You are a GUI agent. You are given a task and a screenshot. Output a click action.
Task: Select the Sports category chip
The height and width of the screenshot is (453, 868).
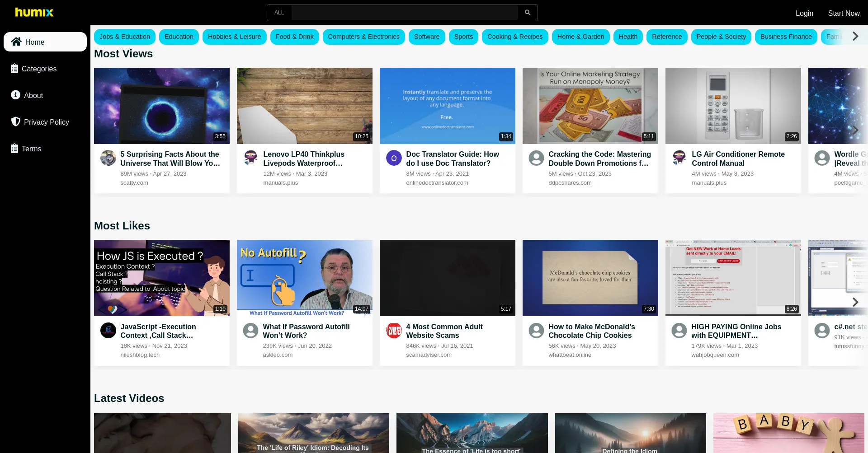(463, 37)
